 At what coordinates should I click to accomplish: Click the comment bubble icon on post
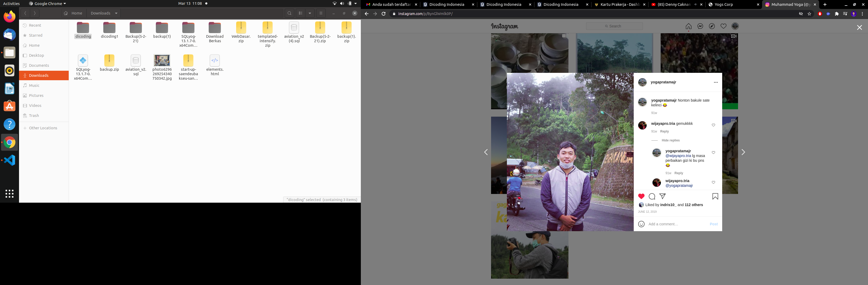pyautogui.click(x=652, y=197)
